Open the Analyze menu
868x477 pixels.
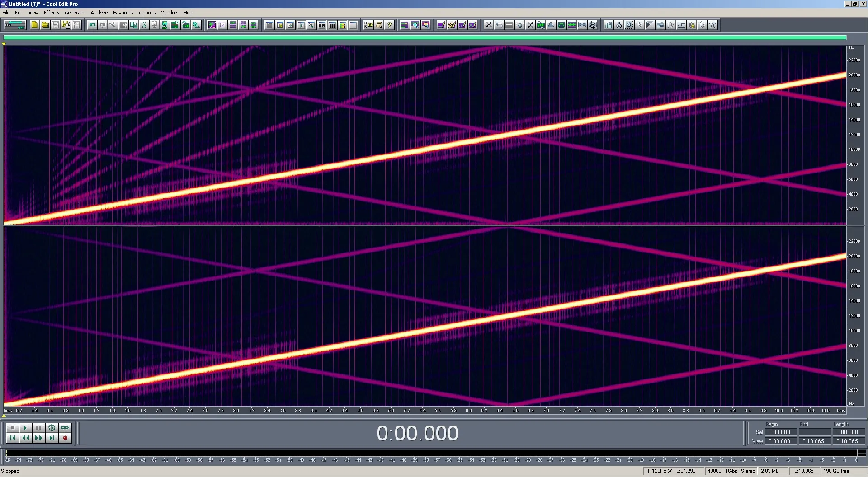click(x=99, y=13)
